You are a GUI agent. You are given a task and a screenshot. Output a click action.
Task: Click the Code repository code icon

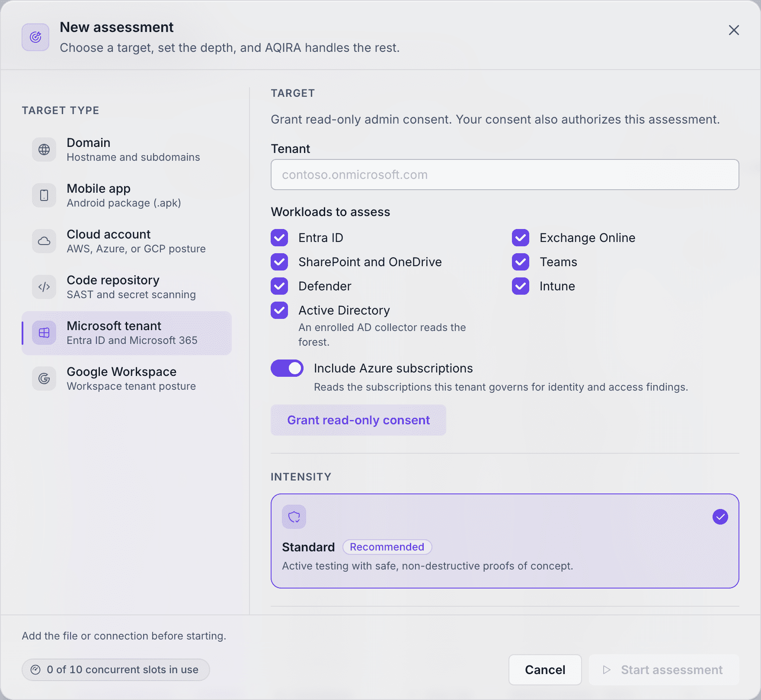coord(44,287)
